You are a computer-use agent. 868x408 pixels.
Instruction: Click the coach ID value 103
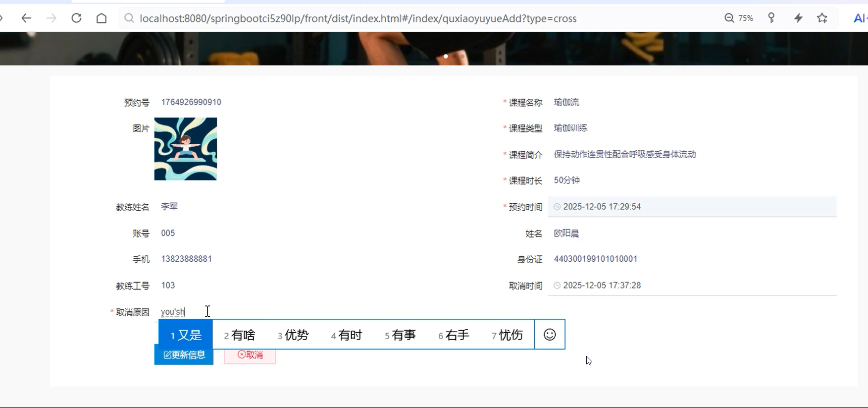[x=168, y=285]
